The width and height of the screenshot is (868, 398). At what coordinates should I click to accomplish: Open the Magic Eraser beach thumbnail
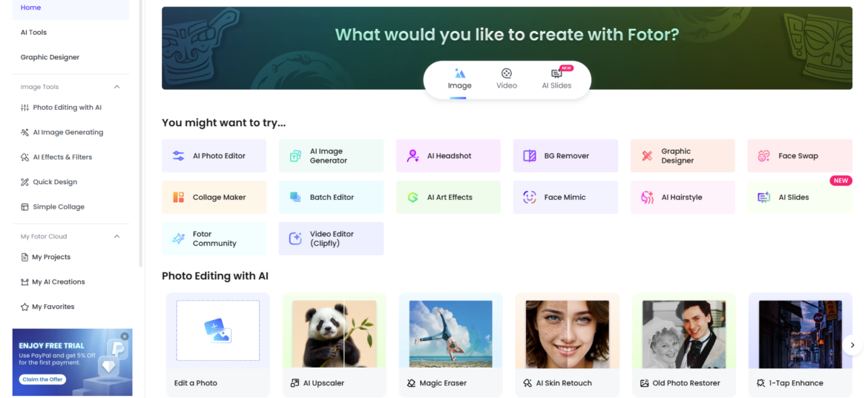click(450, 333)
